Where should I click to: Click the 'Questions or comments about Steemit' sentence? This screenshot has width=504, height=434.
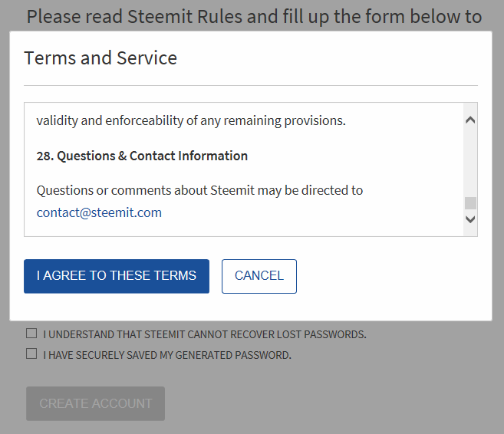pos(199,189)
